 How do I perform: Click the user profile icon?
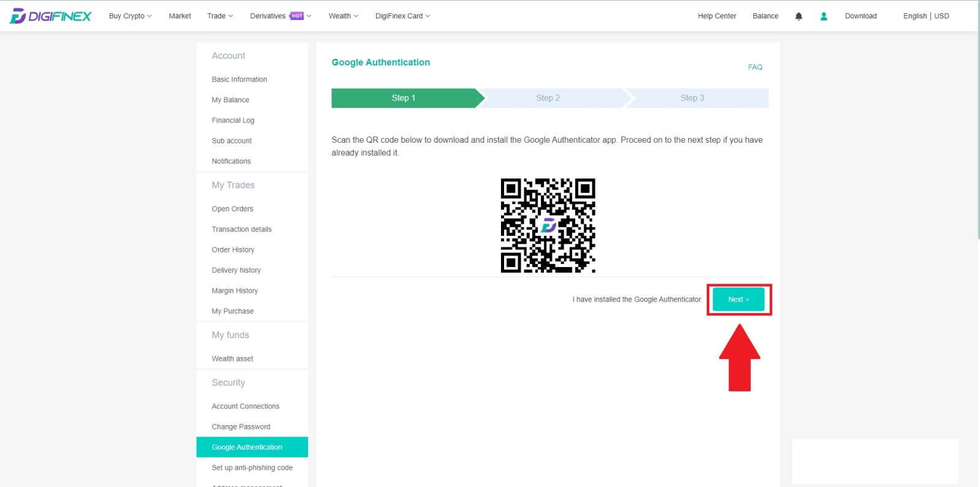click(823, 17)
